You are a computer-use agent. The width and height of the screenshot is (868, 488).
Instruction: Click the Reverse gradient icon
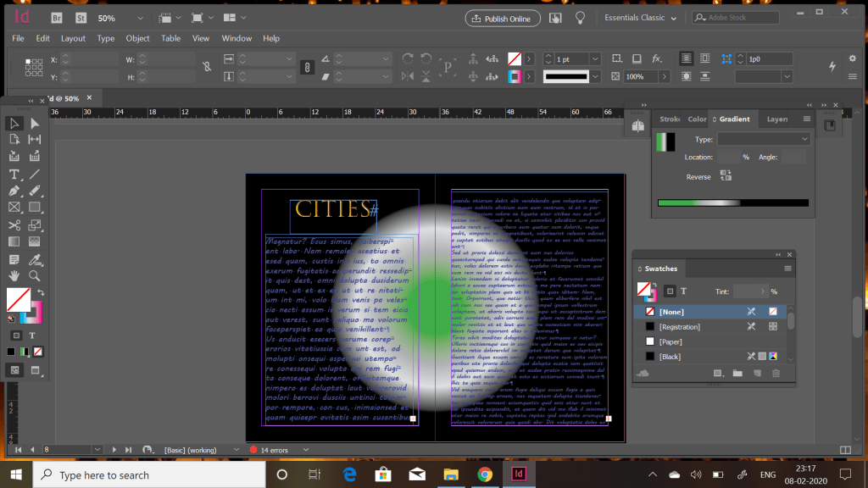726,175
